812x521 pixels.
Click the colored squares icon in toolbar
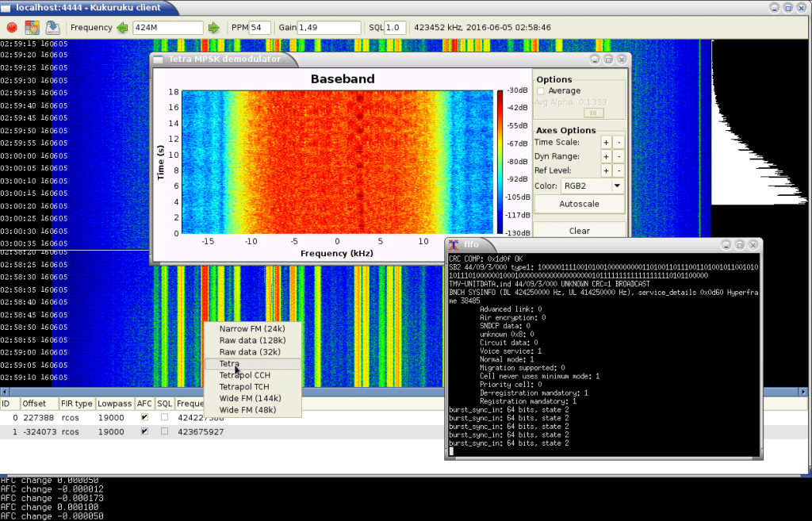coord(32,28)
